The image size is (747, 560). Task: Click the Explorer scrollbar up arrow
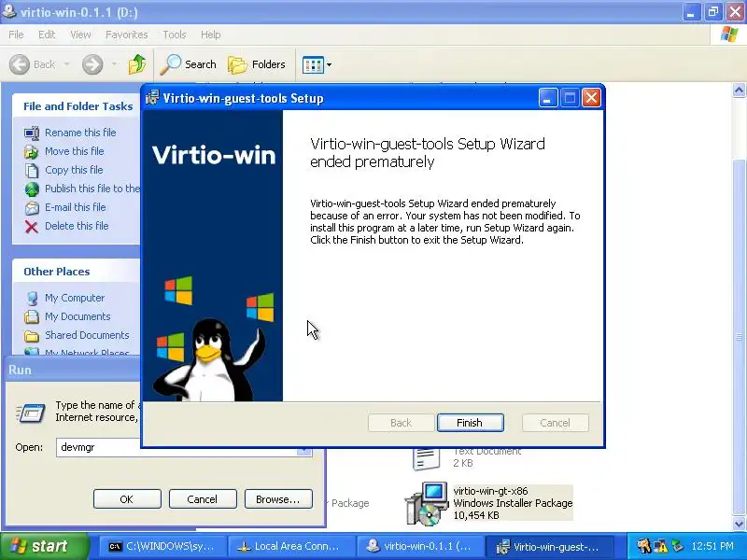click(739, 90)
